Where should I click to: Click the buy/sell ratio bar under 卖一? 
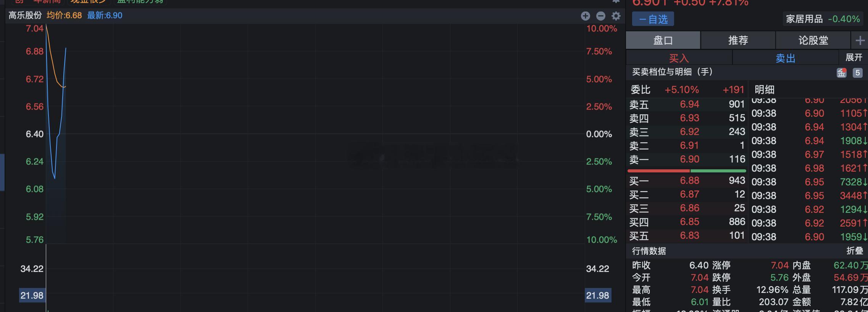tap(686, 170)
